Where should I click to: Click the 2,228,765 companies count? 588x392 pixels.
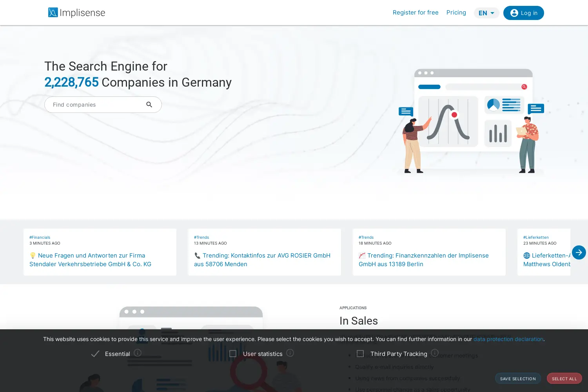coord(71,82)
